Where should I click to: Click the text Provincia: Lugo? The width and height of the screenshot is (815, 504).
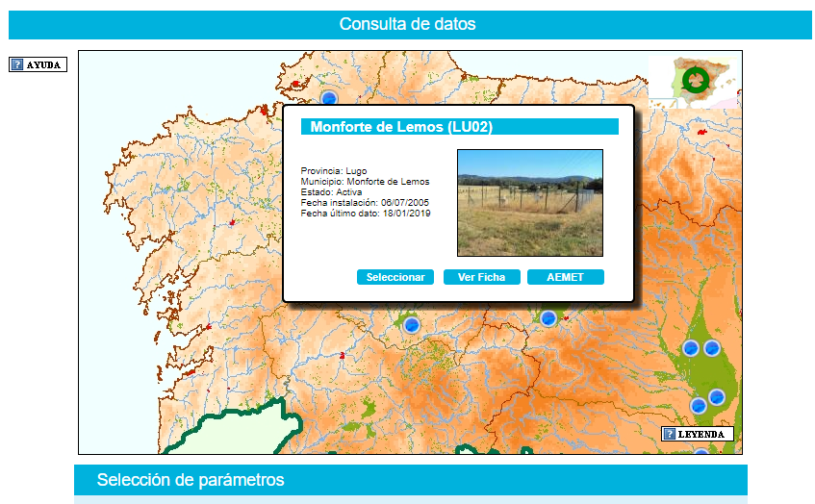334,171
